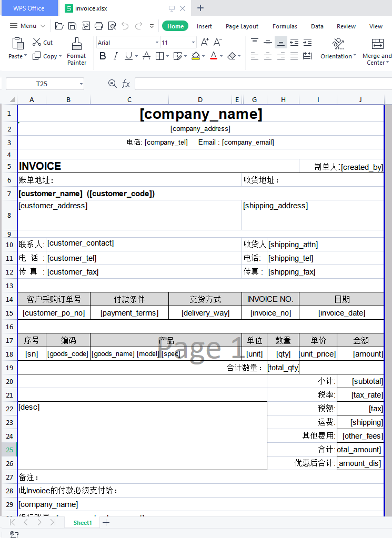
Task: Toggle Italic formatting
Action: pos(115,56)
